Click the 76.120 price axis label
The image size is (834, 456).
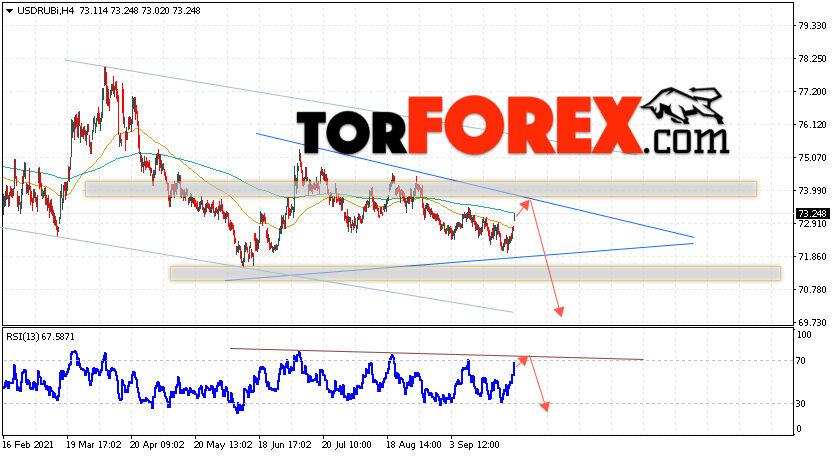812,125
